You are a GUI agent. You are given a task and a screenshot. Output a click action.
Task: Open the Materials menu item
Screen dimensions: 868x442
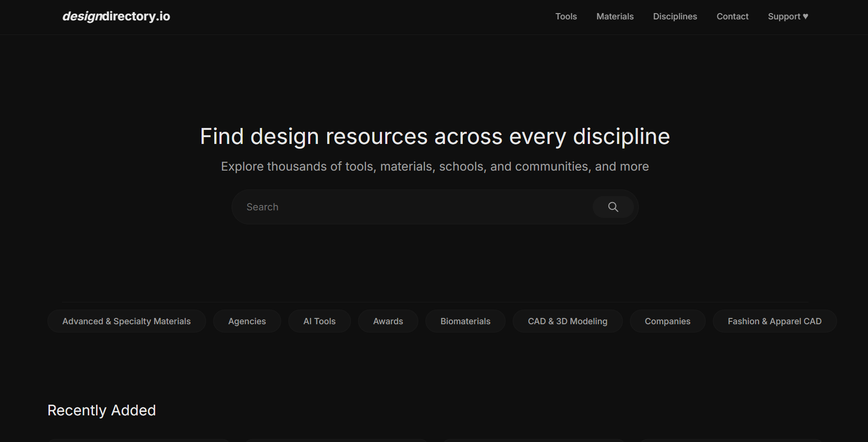(x=615, y=16)
